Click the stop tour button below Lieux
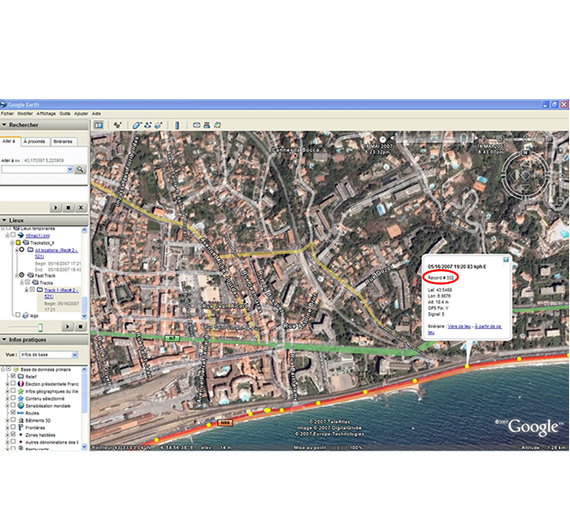 81,327
